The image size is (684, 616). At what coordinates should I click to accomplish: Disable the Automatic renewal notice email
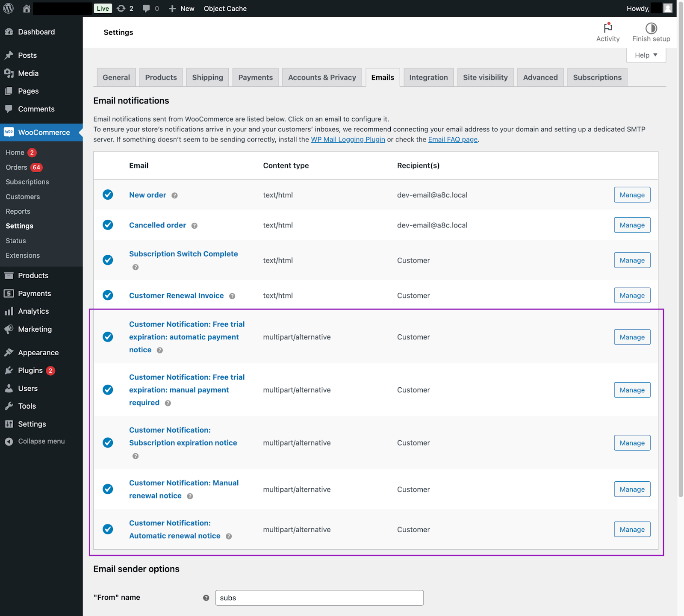(x=108, y=529)
